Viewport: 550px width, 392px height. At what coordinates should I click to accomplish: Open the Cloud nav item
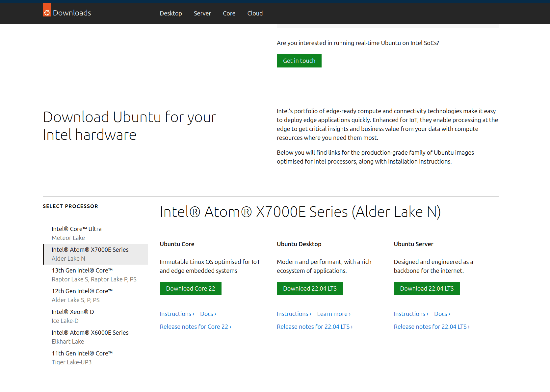[x=255, y=13]
